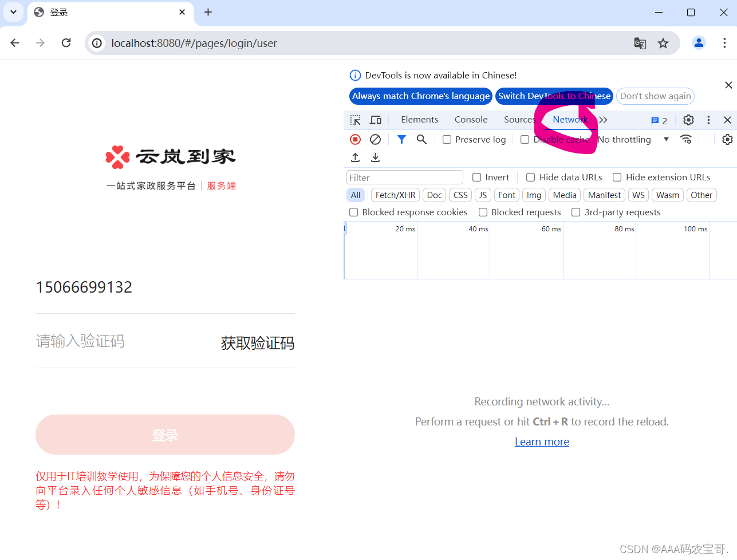Filter requests by Font type
Screen dimensions: 737x560
[507, 195]
